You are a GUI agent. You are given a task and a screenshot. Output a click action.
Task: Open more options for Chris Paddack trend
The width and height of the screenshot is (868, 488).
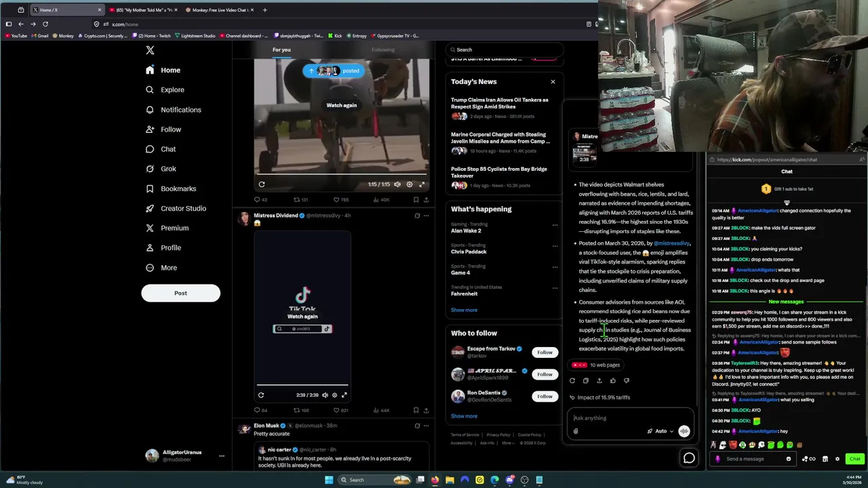(x=555, y=246)
